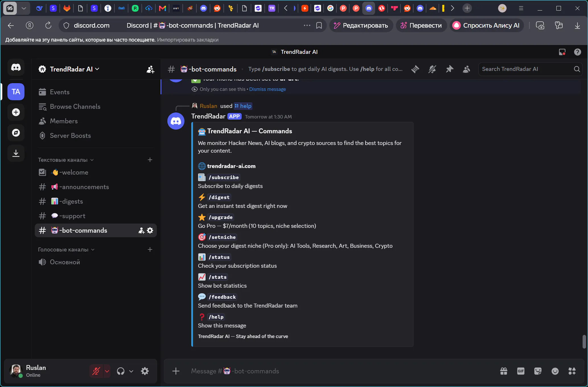Open Events in sidebar
588x387 pixels.
click(96, 92)
